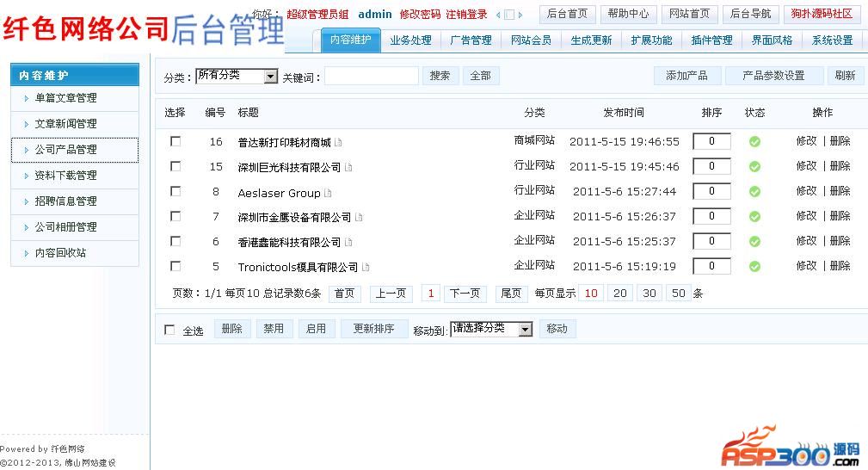Viewport: 868px width, 470px height.
Task: Click 修改密码 change password link
Action: [420, 15]
